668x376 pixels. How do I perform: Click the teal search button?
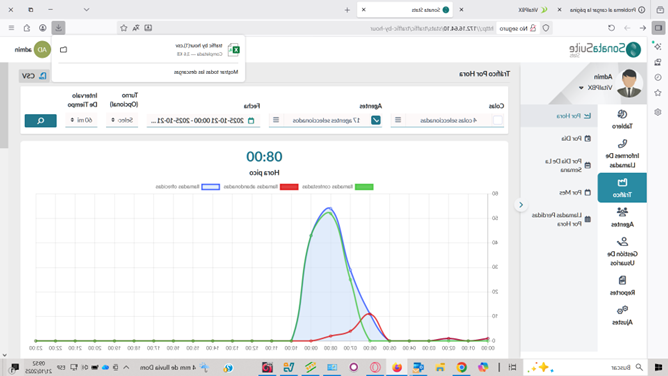(40, 121)
